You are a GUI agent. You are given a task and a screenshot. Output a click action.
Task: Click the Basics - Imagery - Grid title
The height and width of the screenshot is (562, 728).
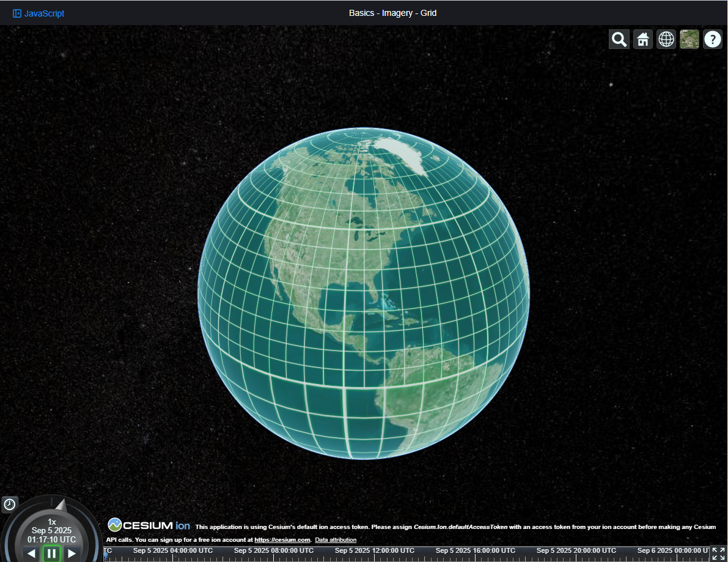point(393,13)
